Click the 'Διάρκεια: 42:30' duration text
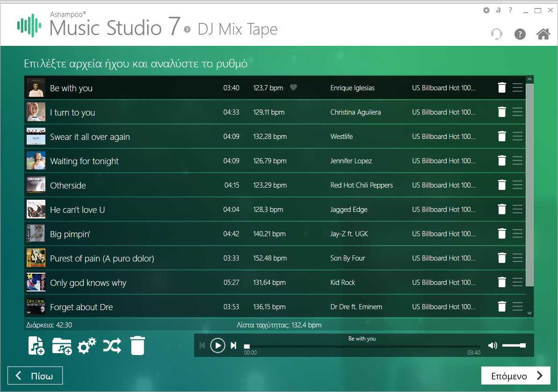 point(49,325)
